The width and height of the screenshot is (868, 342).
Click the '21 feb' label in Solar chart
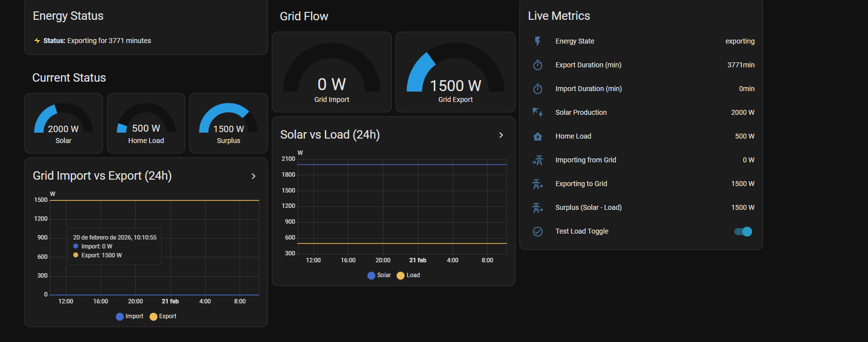coord(418,260)
